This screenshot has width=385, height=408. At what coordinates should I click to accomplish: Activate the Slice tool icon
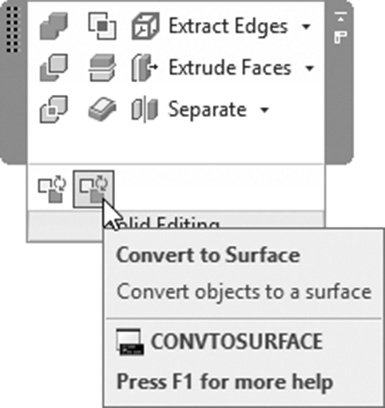click(102, 68)
